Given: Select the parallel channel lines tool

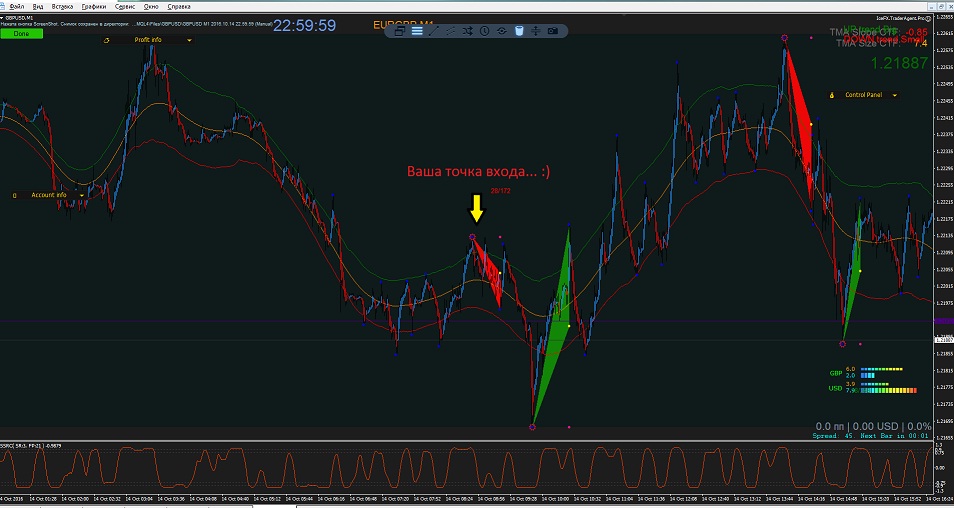Looking at the screenshot, I should click(451, 31).
